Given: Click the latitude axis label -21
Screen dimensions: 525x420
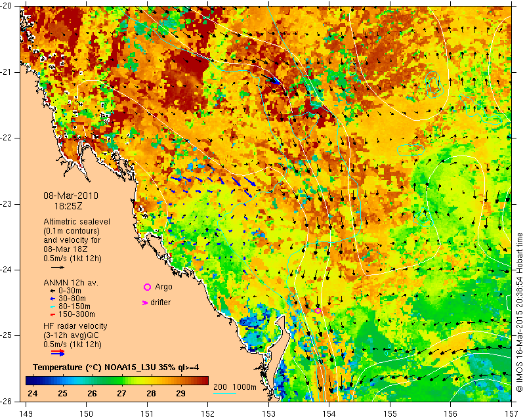Looking at the screenshot, I should point(7,72).
